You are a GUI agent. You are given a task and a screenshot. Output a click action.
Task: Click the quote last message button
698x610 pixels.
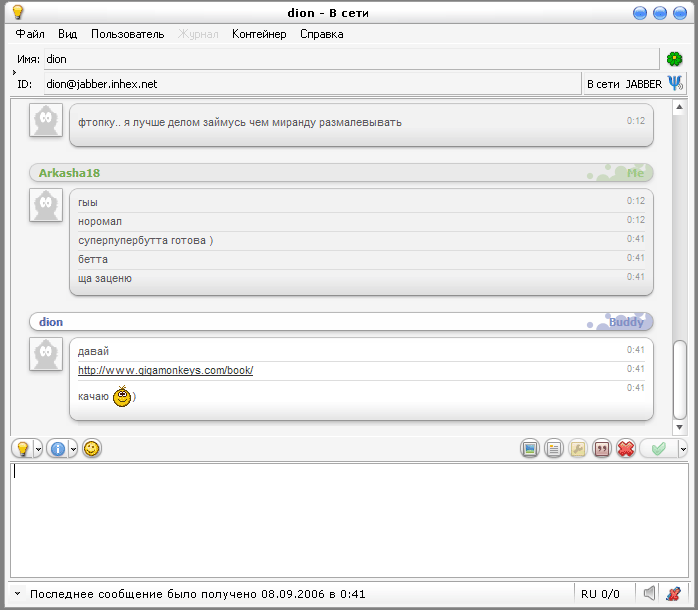point(602,449)
